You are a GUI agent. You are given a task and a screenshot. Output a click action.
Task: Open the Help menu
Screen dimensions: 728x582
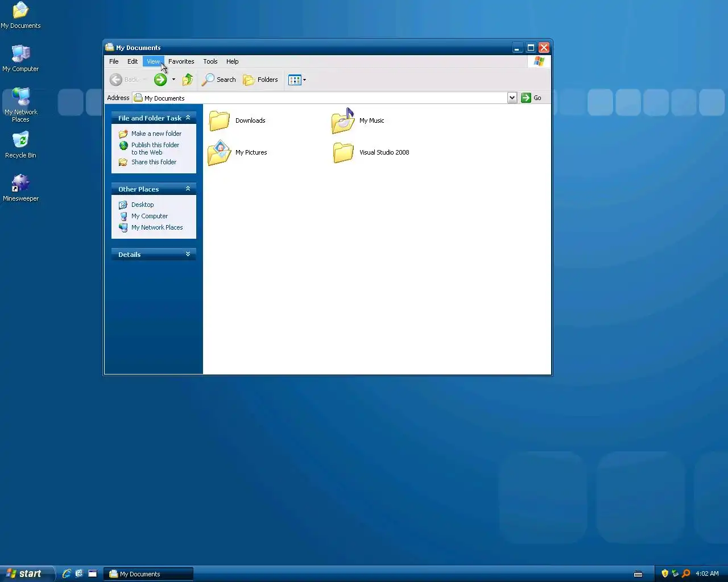(232, 61)
